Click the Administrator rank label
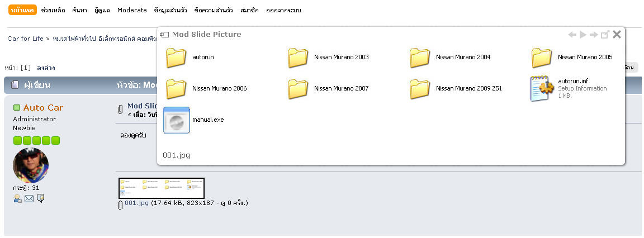The width and height of the screenshot is (644, 238). point(35,119)
